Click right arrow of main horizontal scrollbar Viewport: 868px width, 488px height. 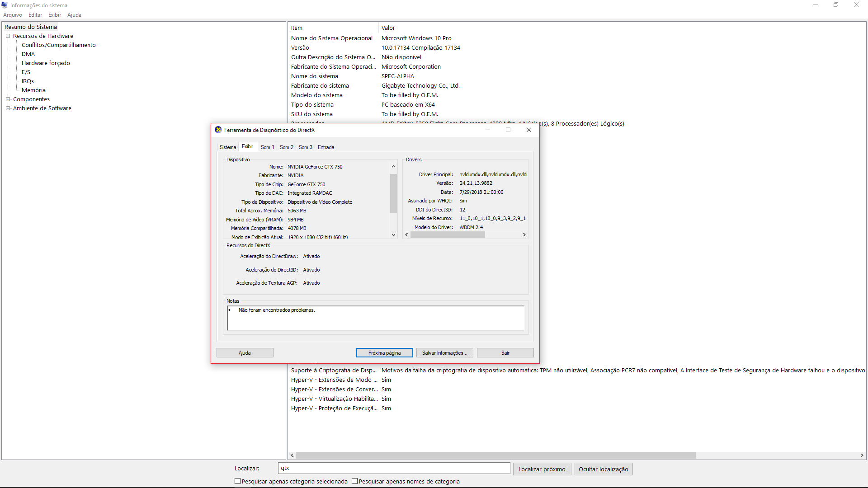click(x=862, y=455)
